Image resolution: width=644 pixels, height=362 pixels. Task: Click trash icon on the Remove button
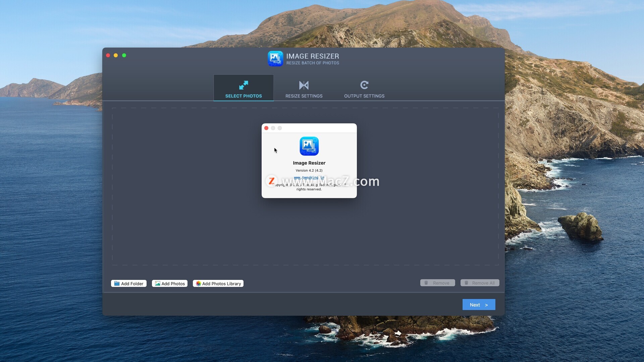[426, 283]
